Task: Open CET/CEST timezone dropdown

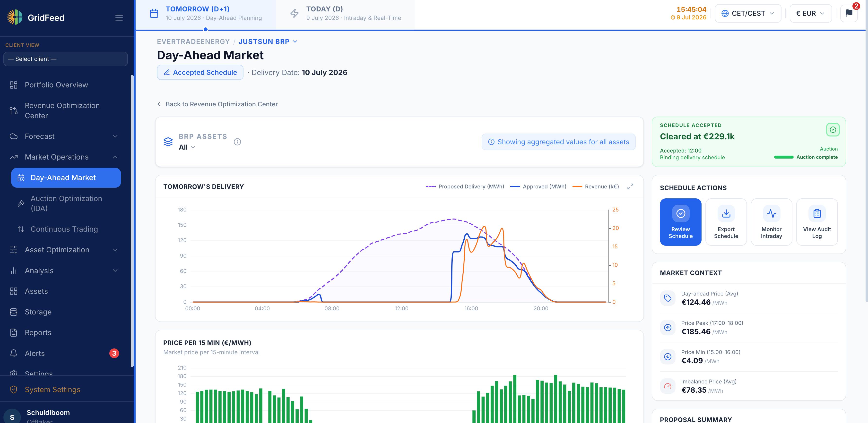Action: [x=748, y=13]
